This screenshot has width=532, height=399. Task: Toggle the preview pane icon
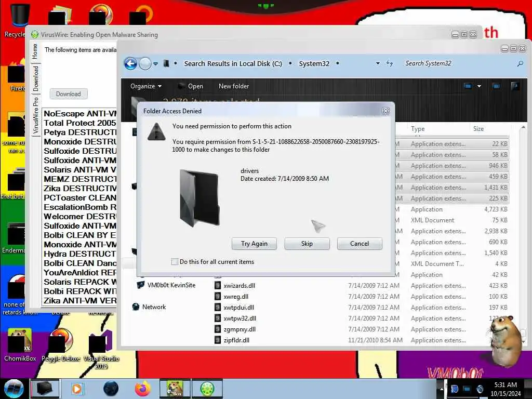point(496,86)
